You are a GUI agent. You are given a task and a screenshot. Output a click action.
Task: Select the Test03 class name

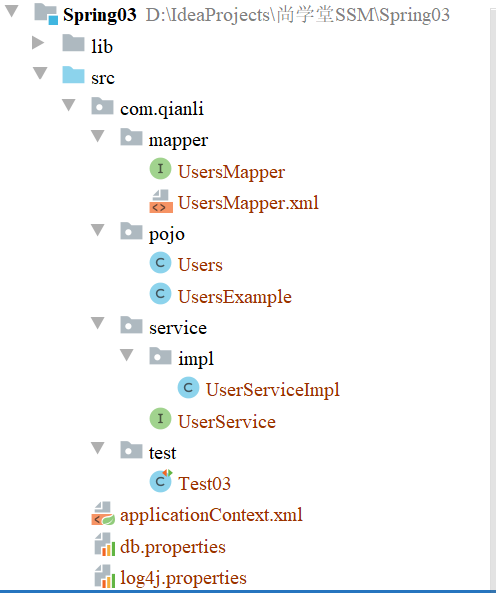204,484
